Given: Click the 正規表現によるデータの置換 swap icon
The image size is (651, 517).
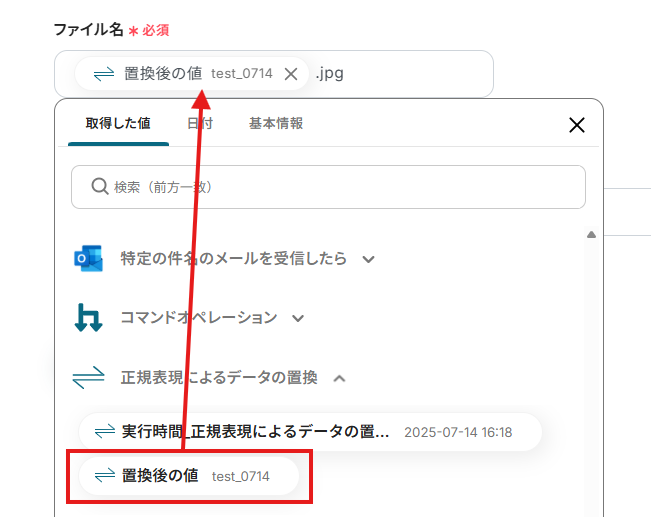Looking at the screenshot, I should point(88,377).
